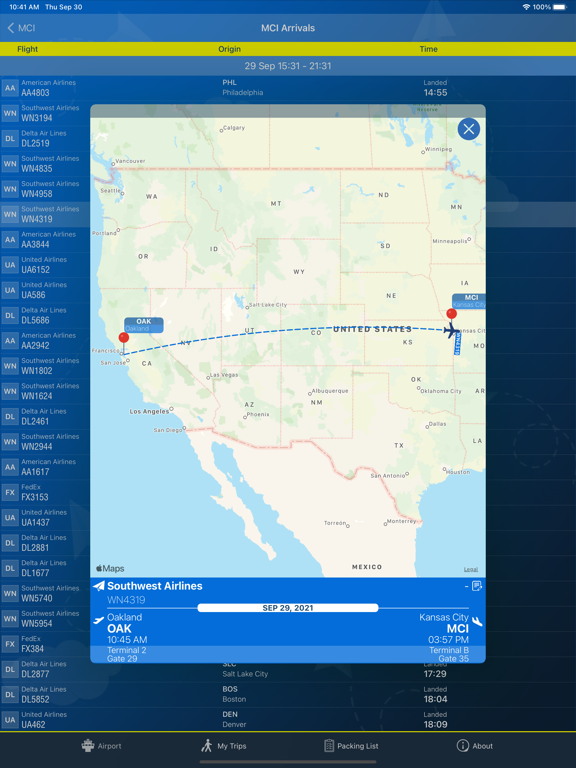Tap the UA badge beside UA6152
This screenshot has width=576, height=768.
coord(10,265)
